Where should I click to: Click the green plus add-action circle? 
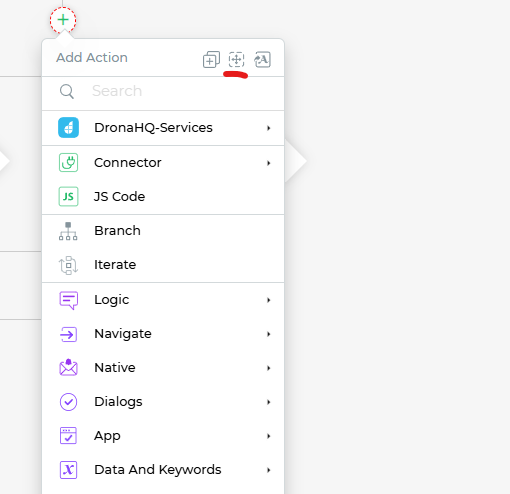[63, 20]
